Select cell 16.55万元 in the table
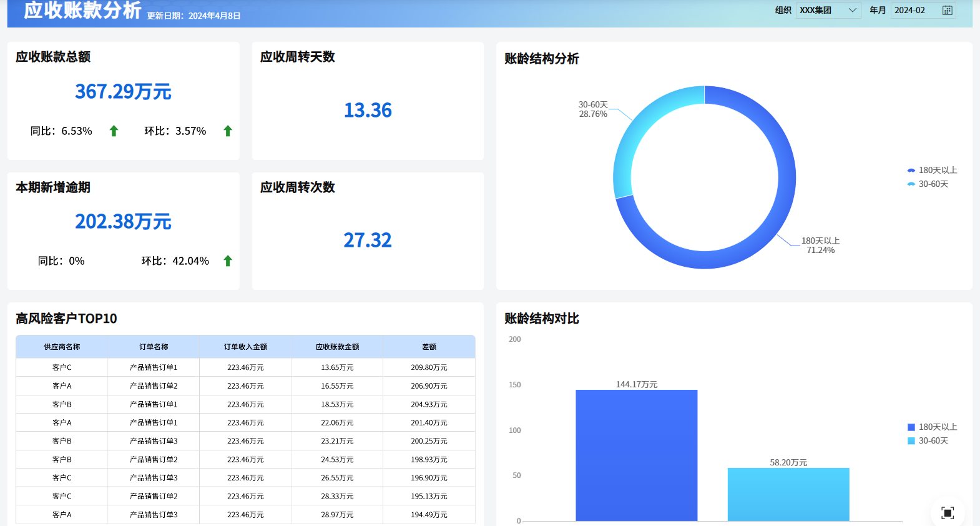 tap(337, 386)
